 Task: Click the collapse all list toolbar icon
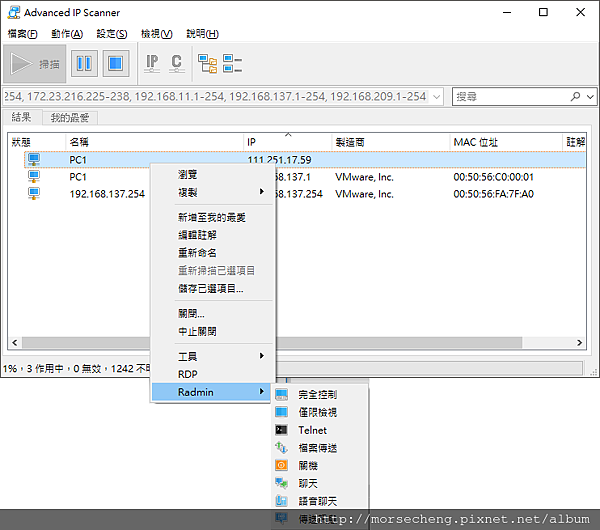(232, 64)
